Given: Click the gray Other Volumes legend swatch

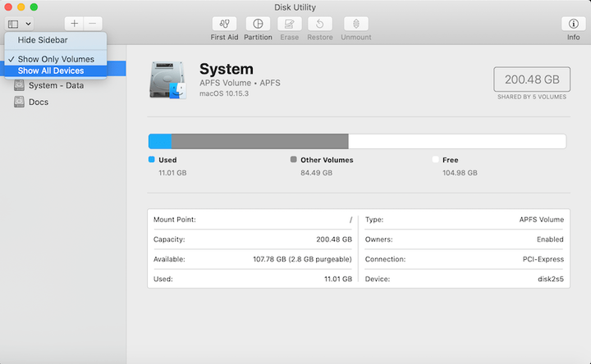Looking at the screenshot, I should coord(294,160).
